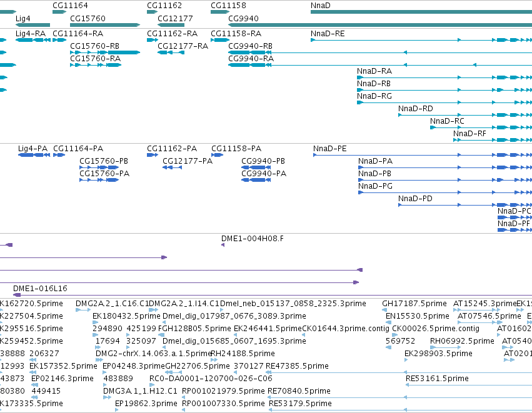Click the CG11158-PA protein label
The height and width of the screenshot is (413, 532).
(236, 149)
